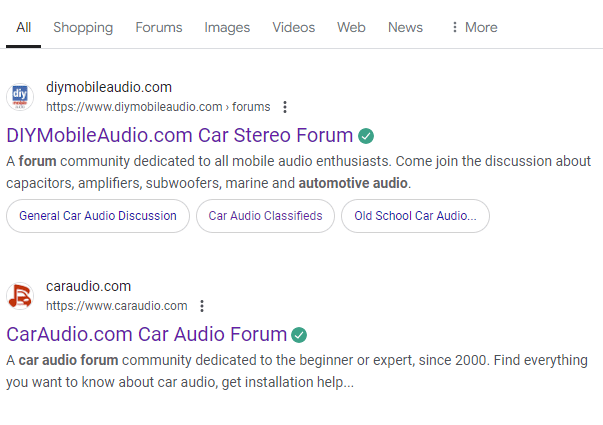The width and height of the screenshot is (603, 425).
Task: Click the 'car audio forum' snippet text
Action: (x=68, y=360)
